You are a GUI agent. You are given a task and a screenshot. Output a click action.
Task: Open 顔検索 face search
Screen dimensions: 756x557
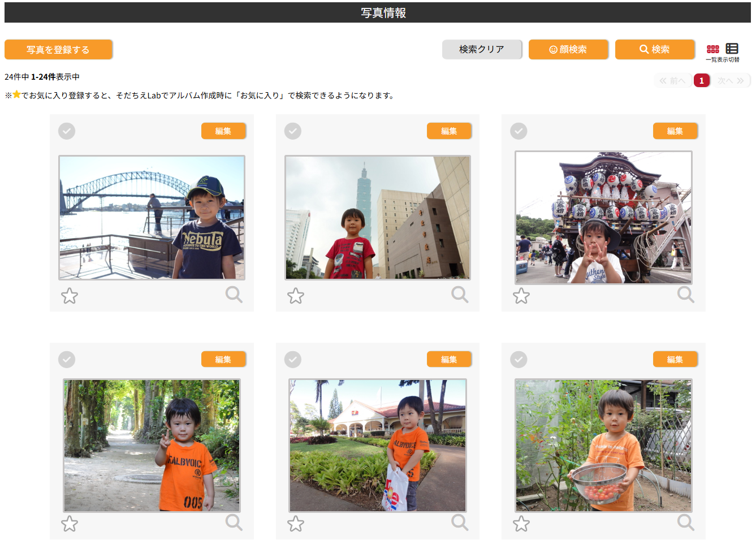click(x=568, y=50)
